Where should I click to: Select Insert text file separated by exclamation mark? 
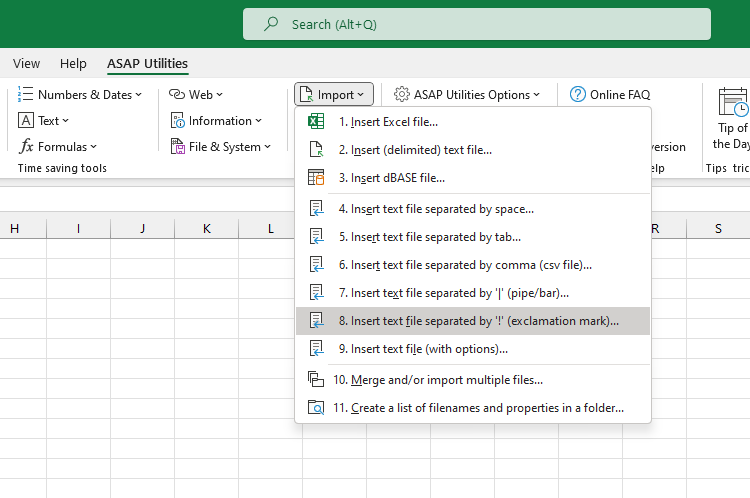tap(473, 321)
